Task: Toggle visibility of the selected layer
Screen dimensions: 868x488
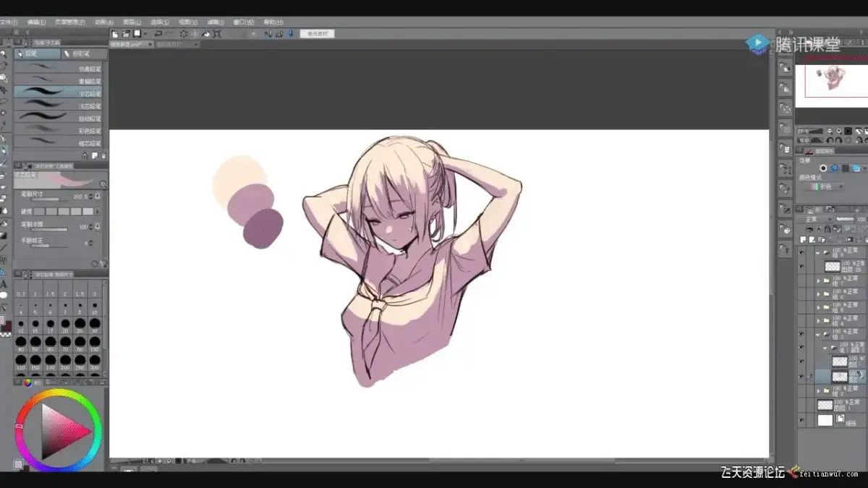Action: click(x=801, y=376)
